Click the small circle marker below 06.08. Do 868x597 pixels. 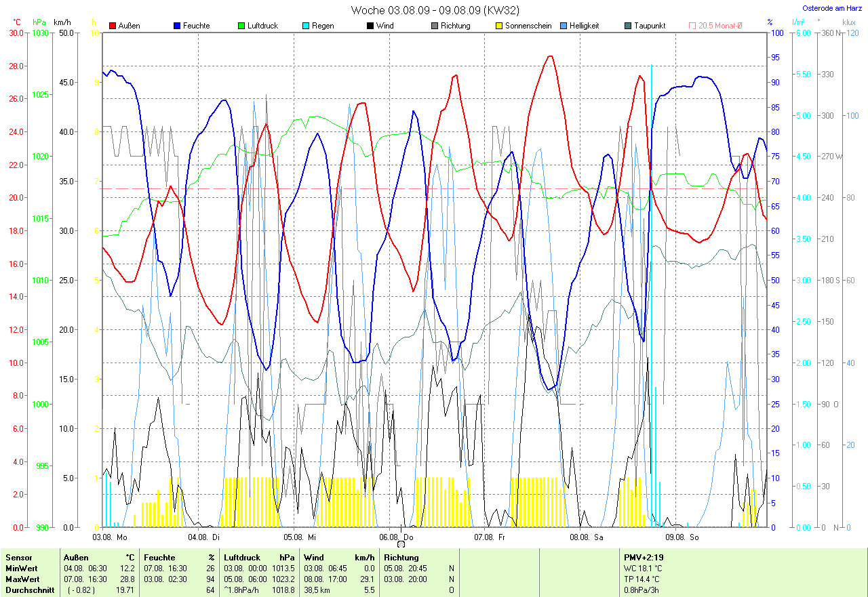click(x=401, y=544)
